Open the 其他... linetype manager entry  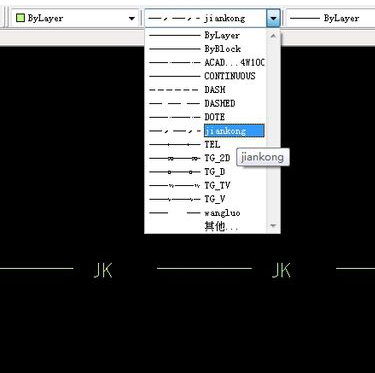(x=206, y=226)
